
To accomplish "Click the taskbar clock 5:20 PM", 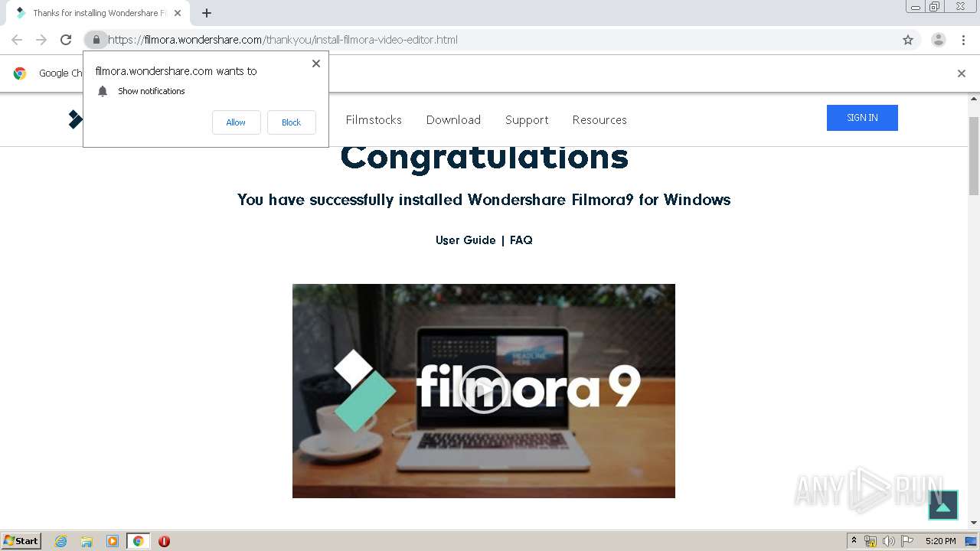I will (940, 541).
